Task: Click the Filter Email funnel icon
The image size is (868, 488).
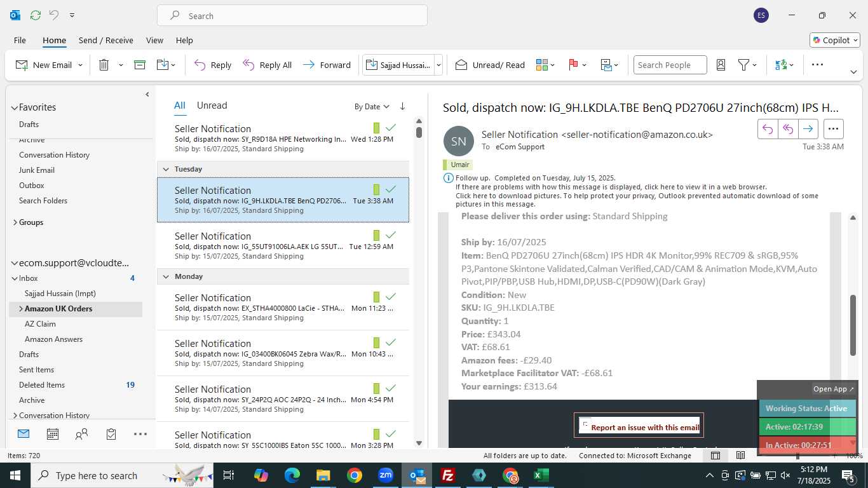Action: (743, 65)
